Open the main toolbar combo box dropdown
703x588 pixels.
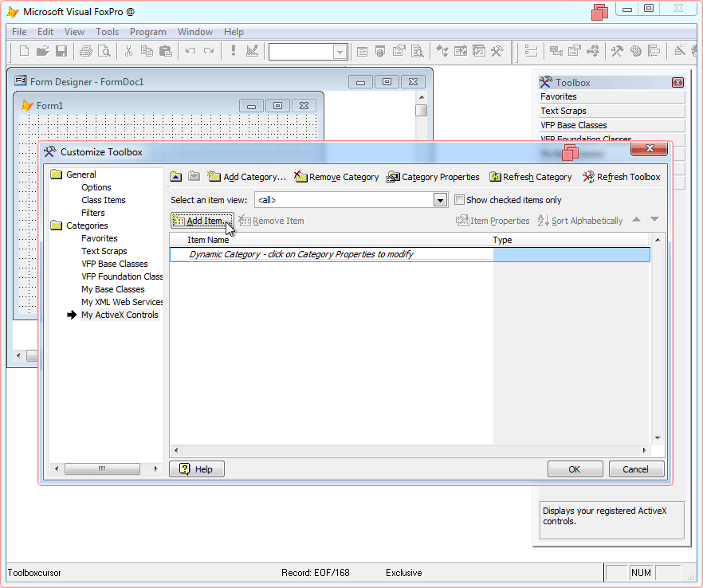point(340,52)
